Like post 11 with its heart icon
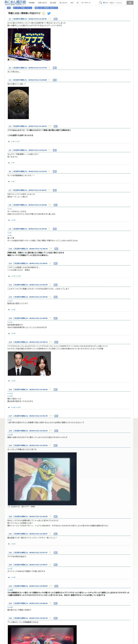138x644 pixels. [50, 264]
